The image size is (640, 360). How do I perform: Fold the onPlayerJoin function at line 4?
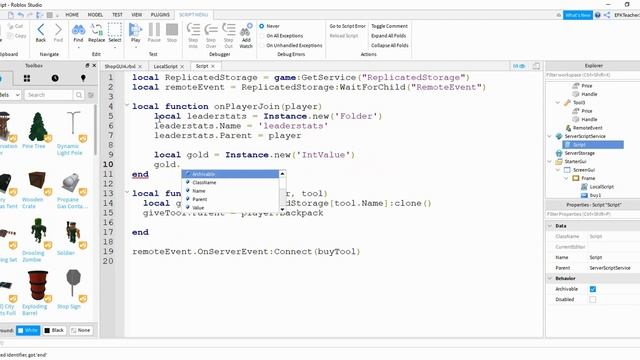[127, 106]
